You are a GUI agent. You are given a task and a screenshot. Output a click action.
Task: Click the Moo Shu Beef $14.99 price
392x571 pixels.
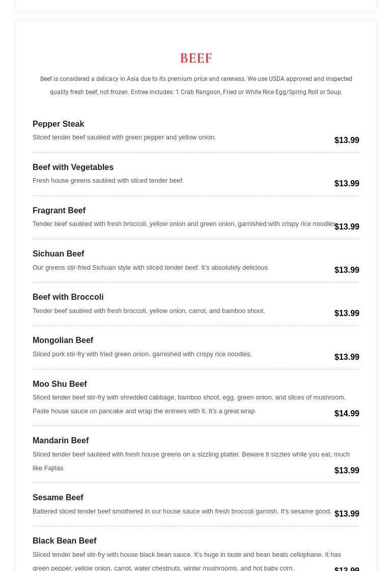point(347,413)
